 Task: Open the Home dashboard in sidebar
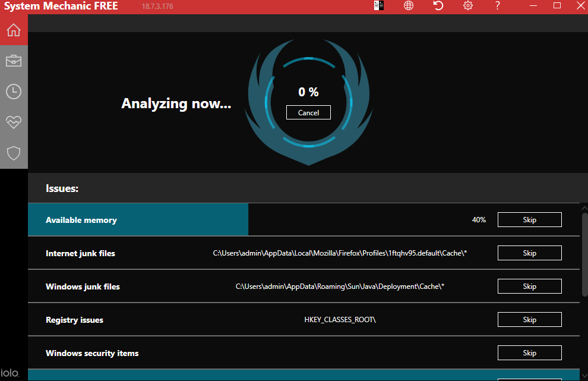(14, 30)
